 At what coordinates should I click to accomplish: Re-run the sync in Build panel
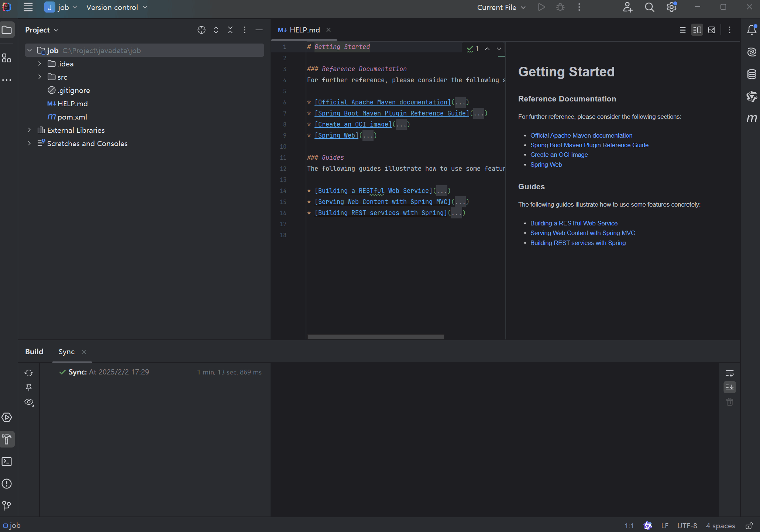coord(29,373)
